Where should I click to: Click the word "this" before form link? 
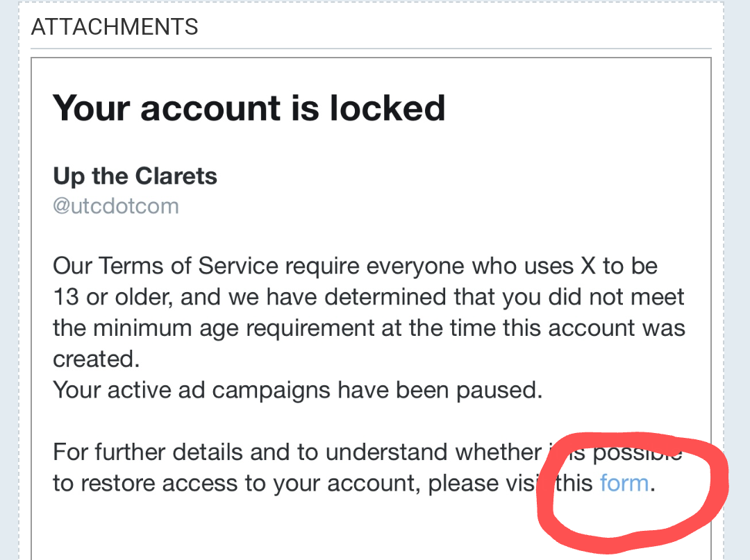[574, 484]
